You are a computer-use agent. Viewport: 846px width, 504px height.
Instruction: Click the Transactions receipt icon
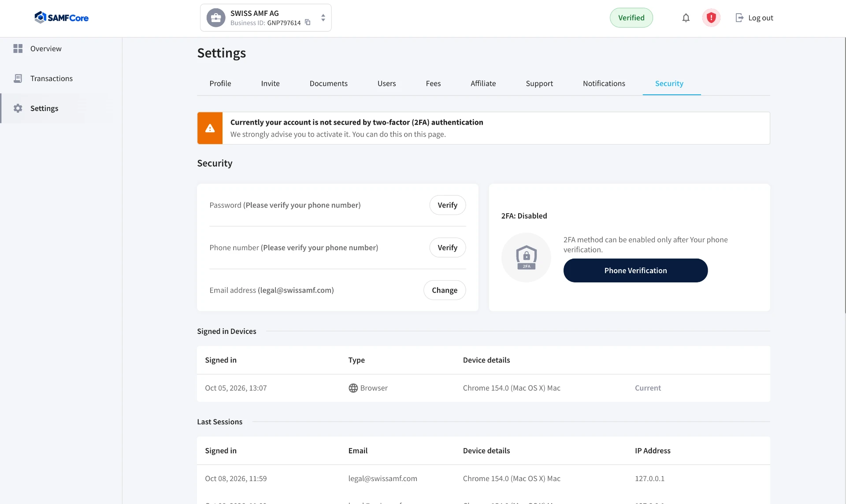click(18, 78)
